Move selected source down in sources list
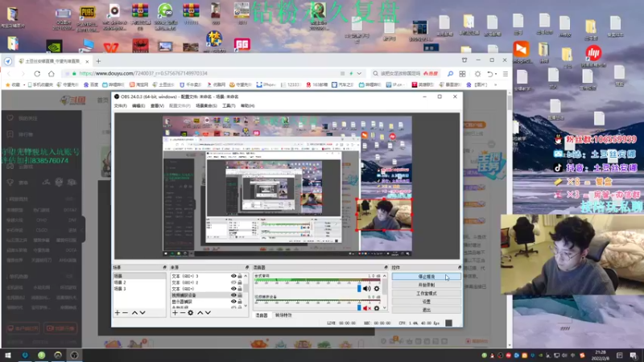Image resolution: width=644 pixels, height=362 pixels. click(x=208, y=313)
